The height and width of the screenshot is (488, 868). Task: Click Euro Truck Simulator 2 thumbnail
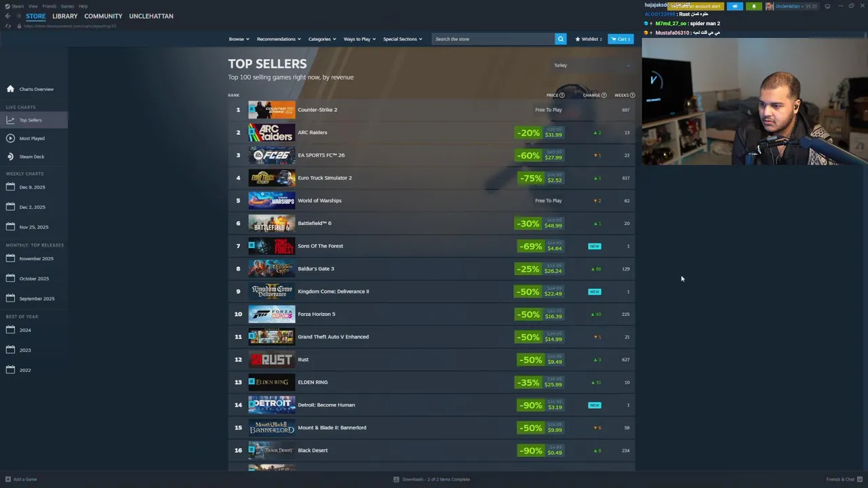coord(272,178)
